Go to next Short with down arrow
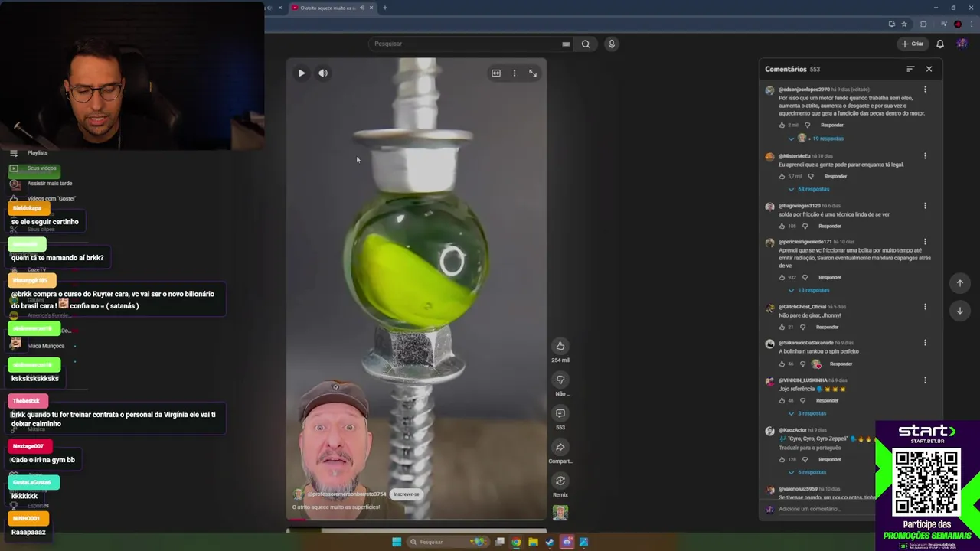Image resolution: width=980 pixels, height=551 pixels. click(960, 311)
